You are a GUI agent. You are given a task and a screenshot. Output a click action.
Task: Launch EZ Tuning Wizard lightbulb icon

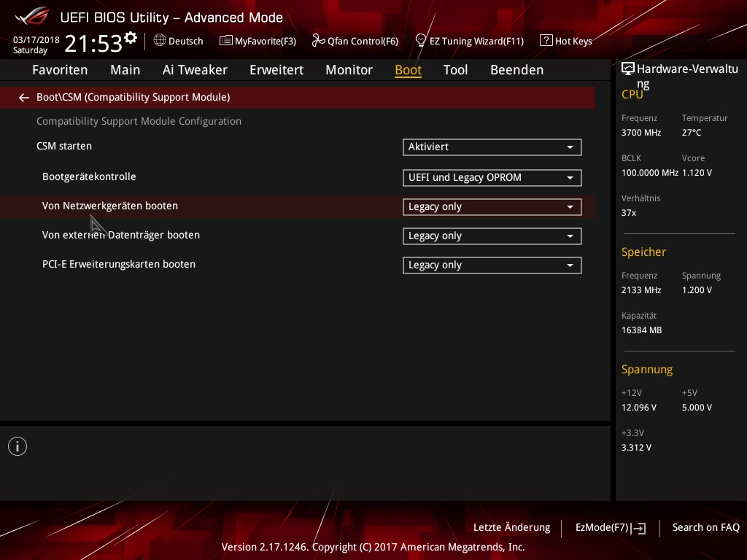[x=420, y=41]
